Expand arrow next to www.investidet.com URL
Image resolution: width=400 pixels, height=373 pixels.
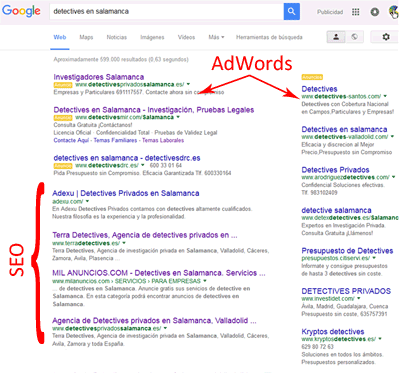tap(359, 298)
